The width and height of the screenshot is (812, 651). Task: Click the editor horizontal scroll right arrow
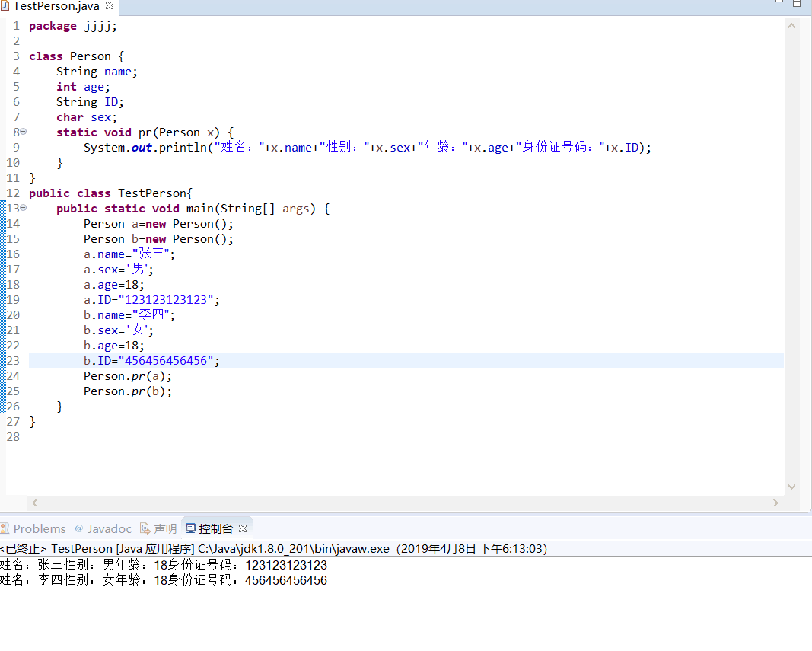(x=775, y=503)
